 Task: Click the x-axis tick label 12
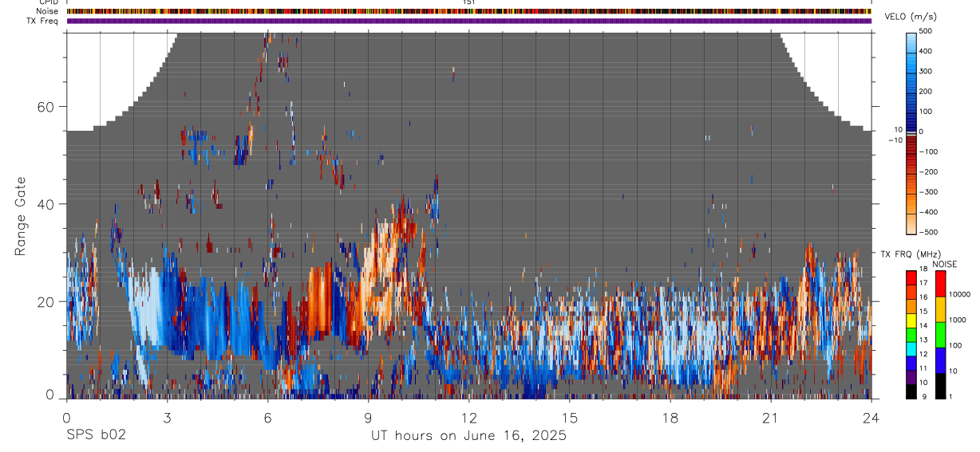click(x=468, y=418)
